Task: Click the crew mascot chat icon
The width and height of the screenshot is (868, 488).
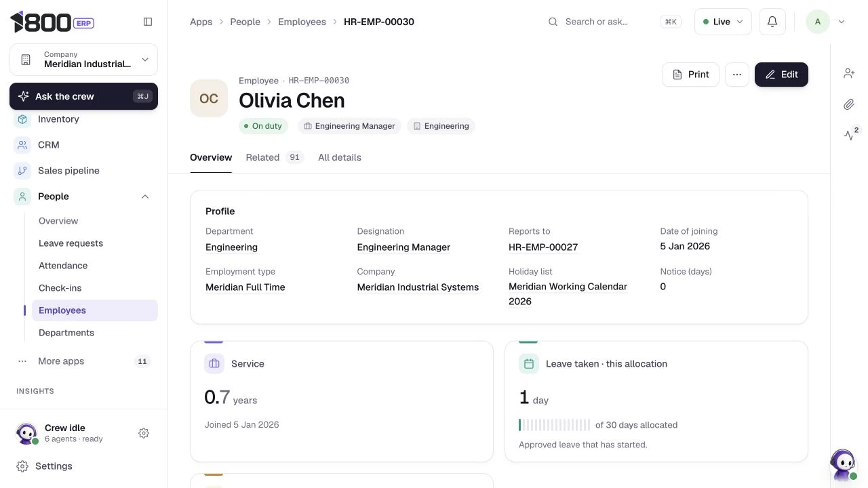Action: pyautogui.click(x=843, y=464)
